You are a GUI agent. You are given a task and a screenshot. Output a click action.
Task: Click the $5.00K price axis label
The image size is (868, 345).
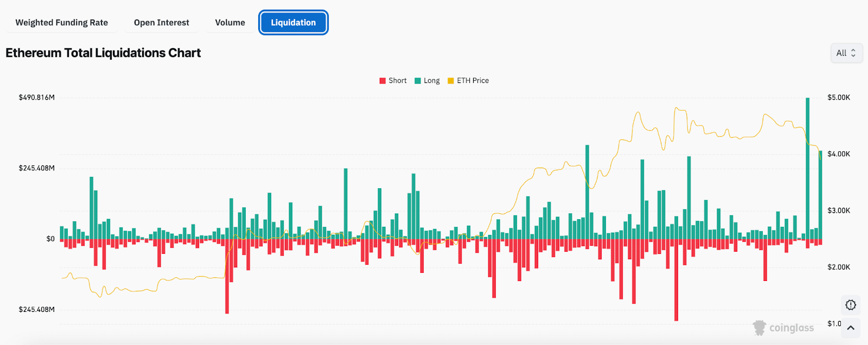click(x=838, y=98)
